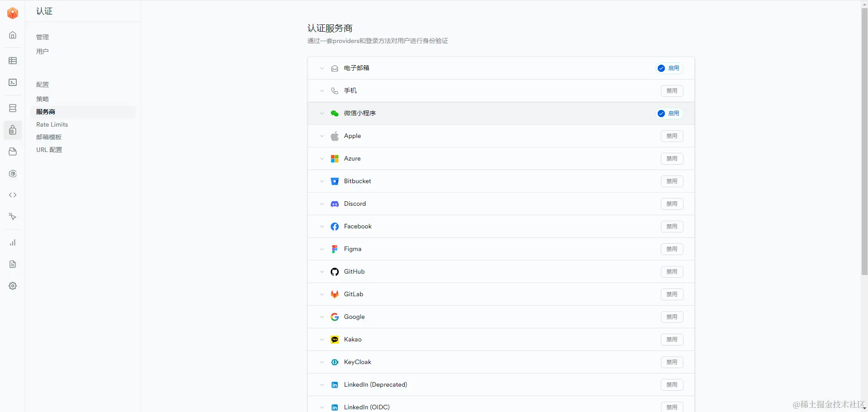Expand the Apple provider chevron
The image size is (868, 412).
pyautogui.click(x=322, y=136)
